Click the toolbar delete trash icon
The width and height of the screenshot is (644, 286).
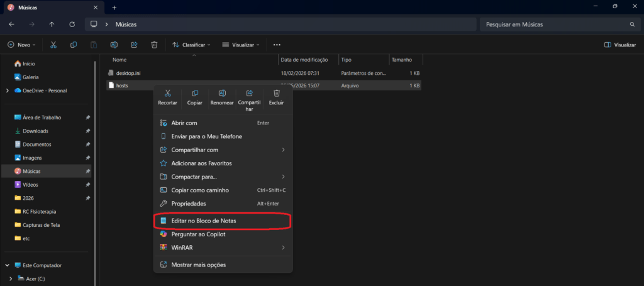click(154, 45)
